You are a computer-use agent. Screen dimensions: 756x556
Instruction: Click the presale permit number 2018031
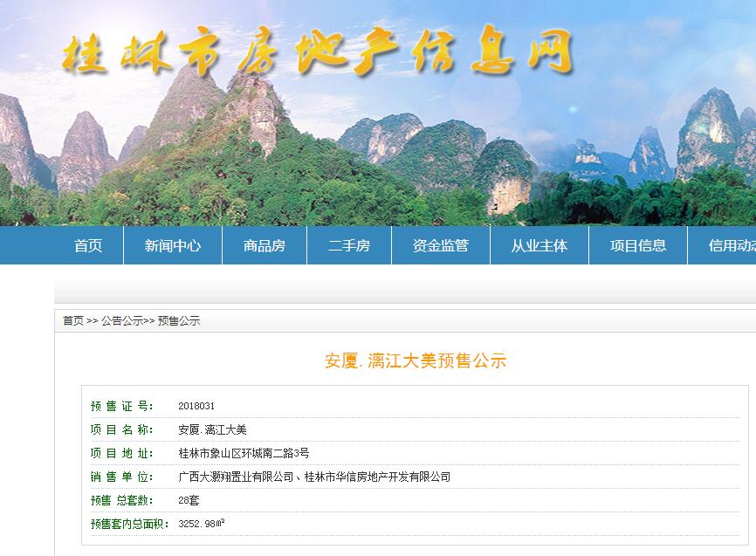[196, 406]
